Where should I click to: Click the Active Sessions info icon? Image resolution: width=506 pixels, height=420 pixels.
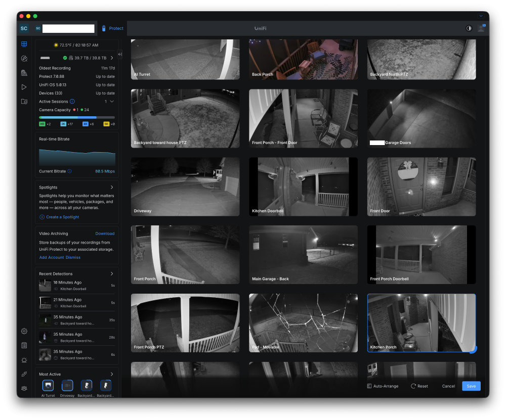[72, 102]
